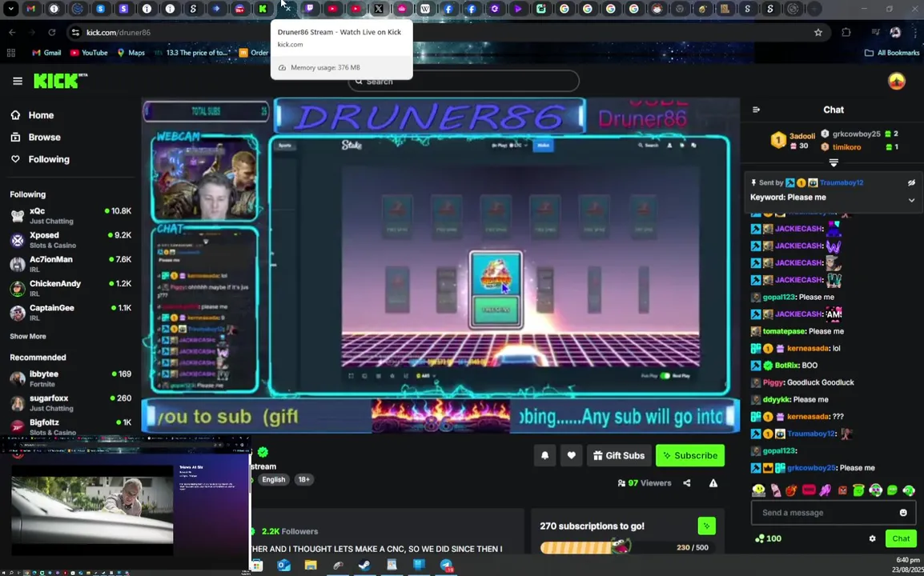The image size is (924, 576).
Task: Switch to the Twitch browser tab
Action: coord(309,9)
